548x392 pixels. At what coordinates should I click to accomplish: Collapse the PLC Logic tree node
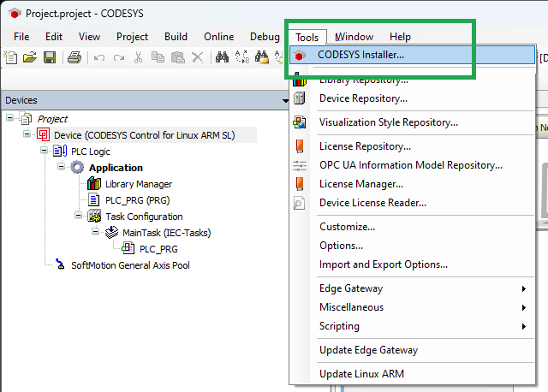click(45, 151)
